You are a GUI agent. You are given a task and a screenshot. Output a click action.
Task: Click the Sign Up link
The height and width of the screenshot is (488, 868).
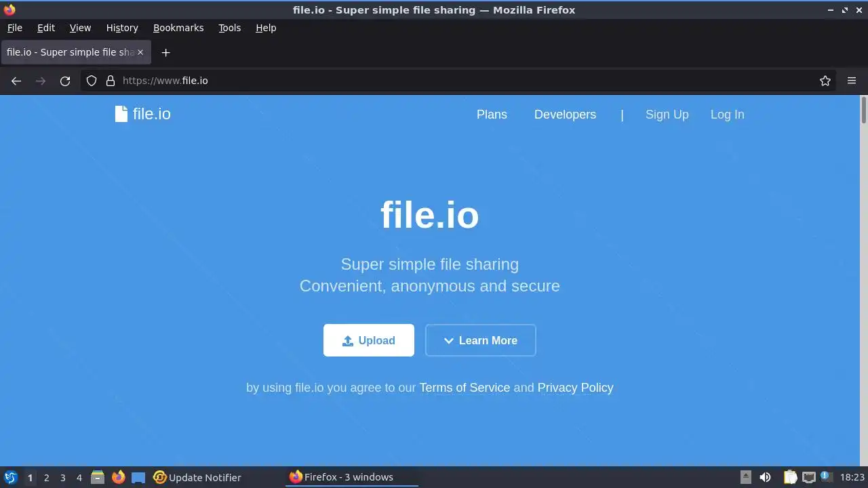pyautogui.click(x=667, y=115)
